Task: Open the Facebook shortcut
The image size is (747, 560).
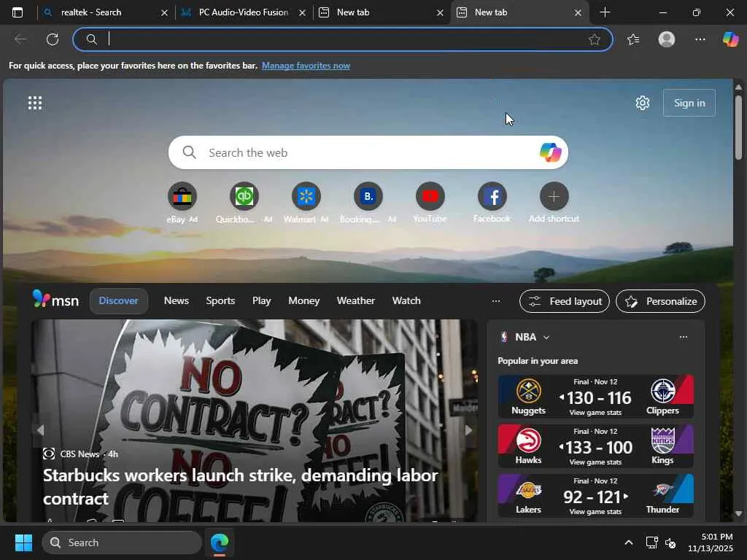Action: [492, 196]
